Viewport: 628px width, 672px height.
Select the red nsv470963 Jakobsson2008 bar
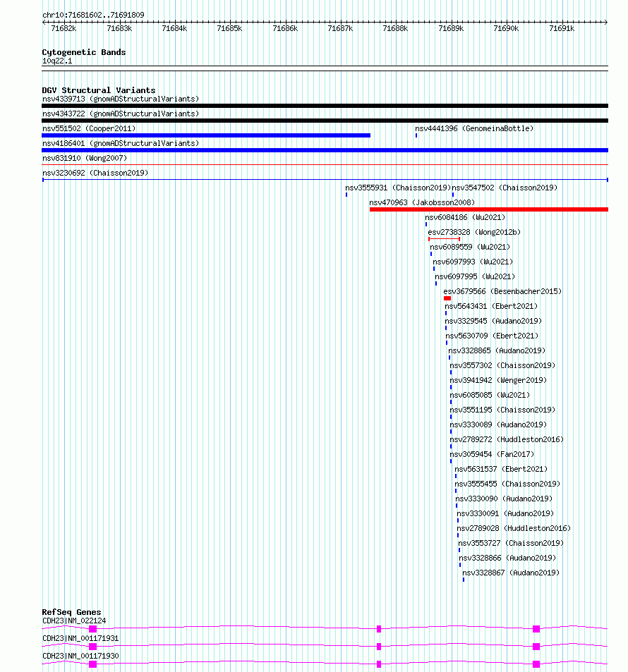click(489, 209)
